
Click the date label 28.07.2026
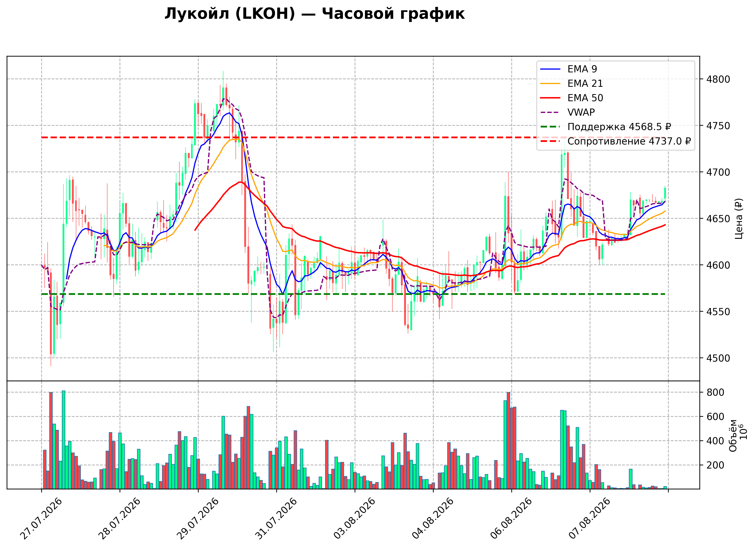[119, 519]
